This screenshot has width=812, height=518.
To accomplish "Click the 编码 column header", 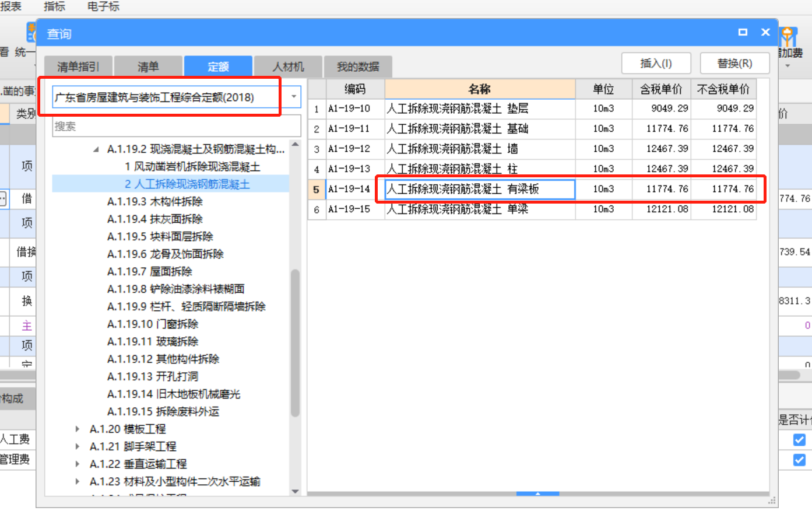I will [x=355, y=89].
